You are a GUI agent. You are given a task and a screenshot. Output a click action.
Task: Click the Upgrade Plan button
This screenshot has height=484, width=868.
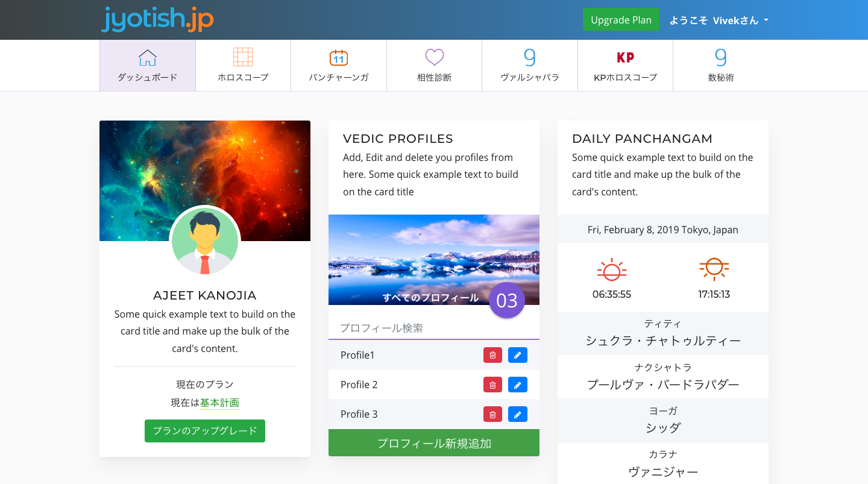tap(621, 20)
